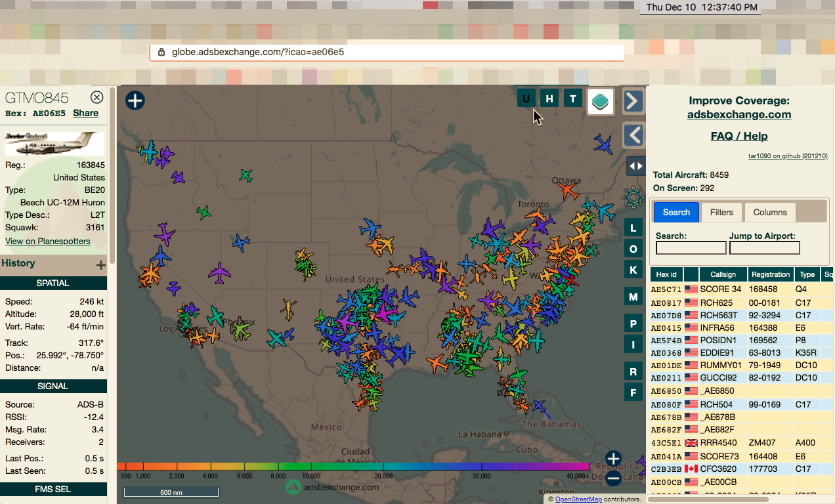The height and width of the screenshot is (504, 835).
Task: Click the browser address bar URL
Action: point(258,52)
